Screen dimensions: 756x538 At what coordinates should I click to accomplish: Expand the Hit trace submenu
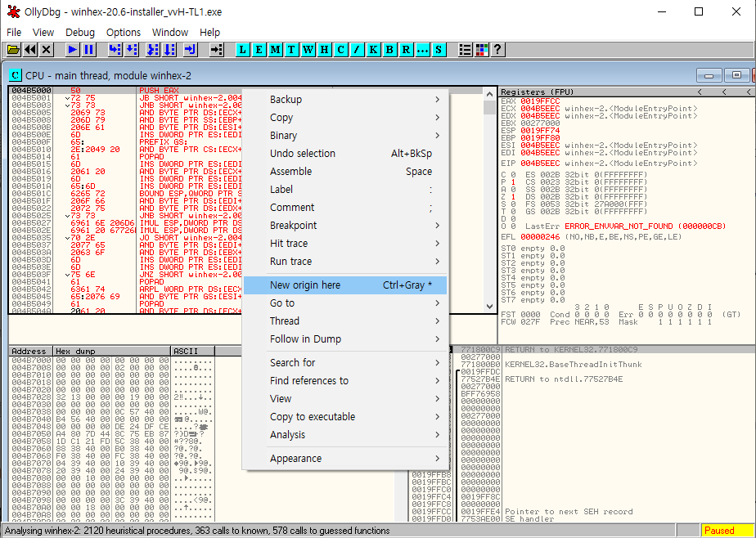(345, 243)
